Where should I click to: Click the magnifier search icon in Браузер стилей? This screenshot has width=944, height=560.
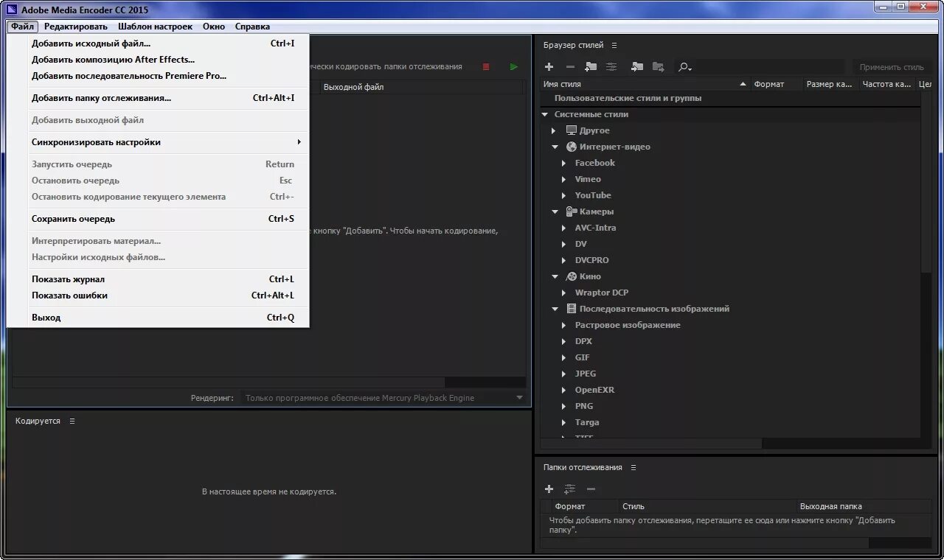(684, 67)
